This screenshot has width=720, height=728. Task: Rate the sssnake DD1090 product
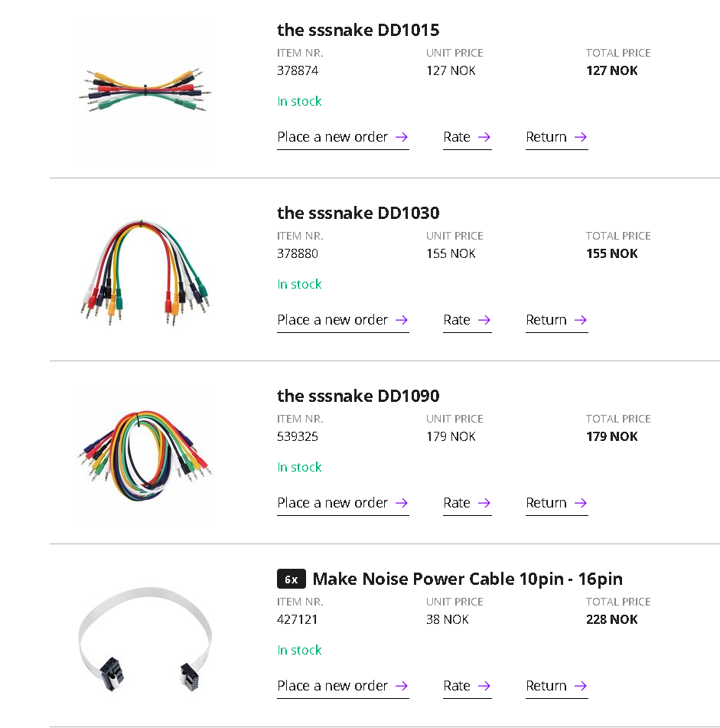467,503
